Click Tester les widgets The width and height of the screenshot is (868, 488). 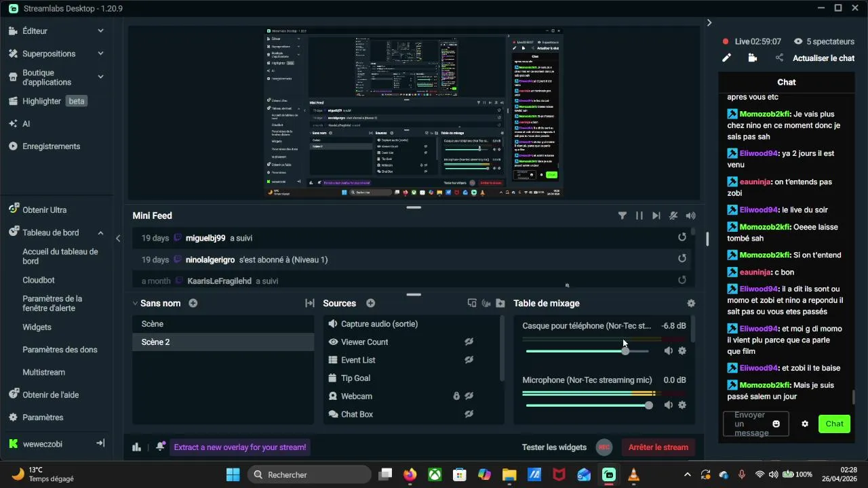(x=554, y=447)
